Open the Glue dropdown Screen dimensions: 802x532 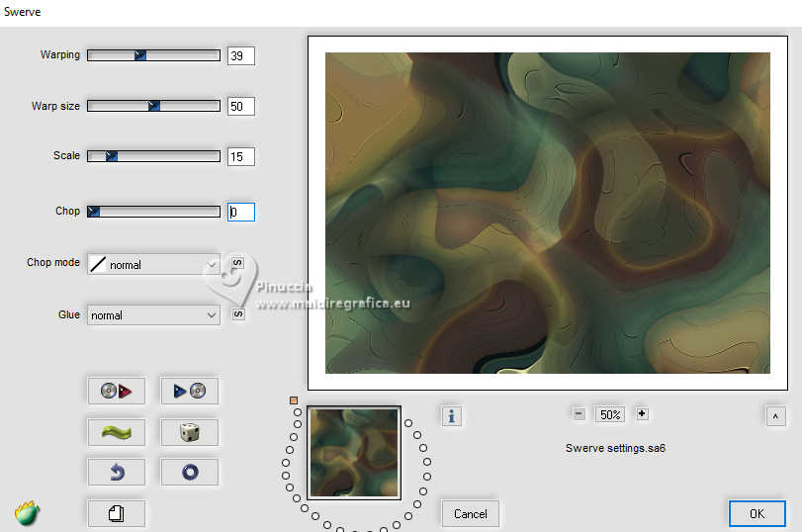[x=153, y=315]
